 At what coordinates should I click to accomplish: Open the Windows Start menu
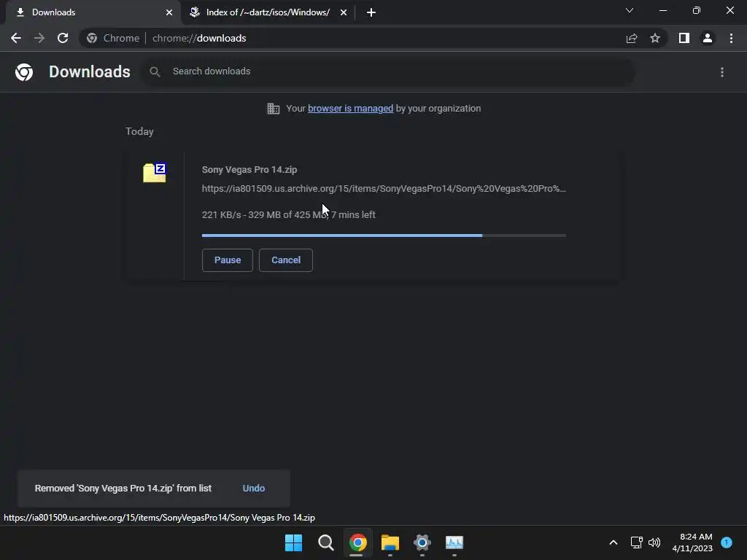293,542
